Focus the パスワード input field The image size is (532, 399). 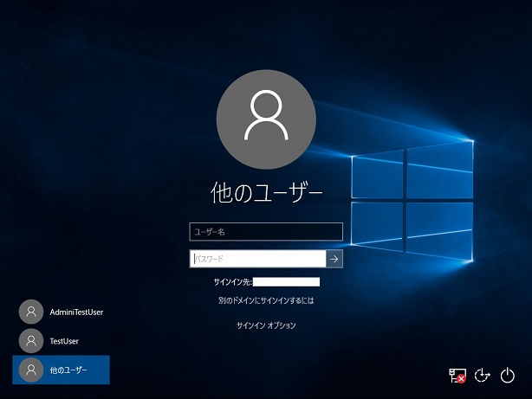pos(258,259)
